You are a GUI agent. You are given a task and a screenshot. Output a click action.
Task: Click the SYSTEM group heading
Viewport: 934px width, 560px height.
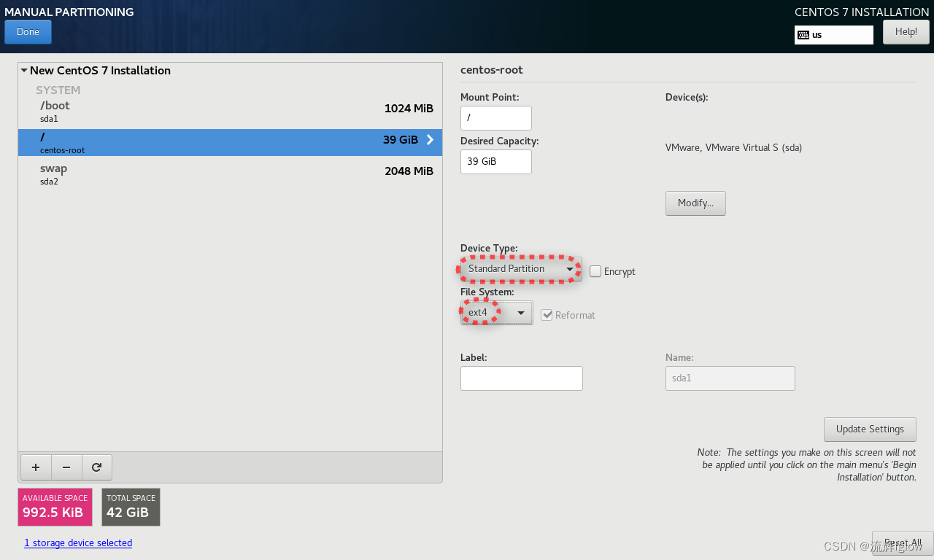(58, 90)
